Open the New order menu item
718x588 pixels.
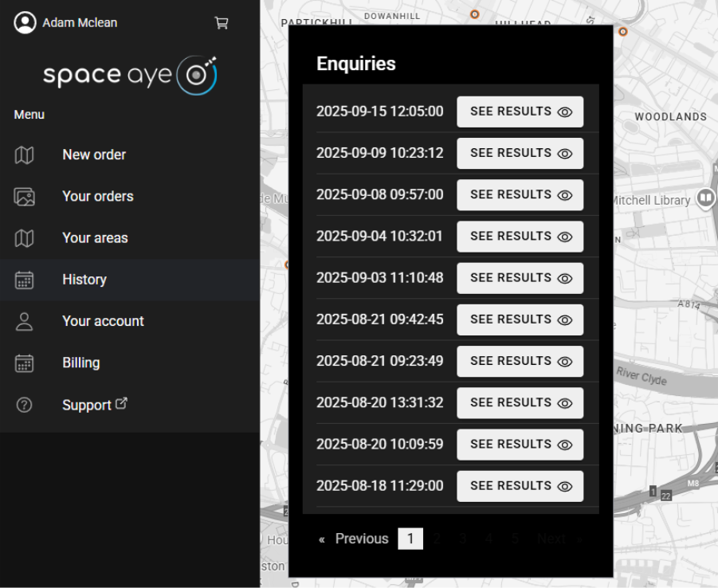pos(94,155)
